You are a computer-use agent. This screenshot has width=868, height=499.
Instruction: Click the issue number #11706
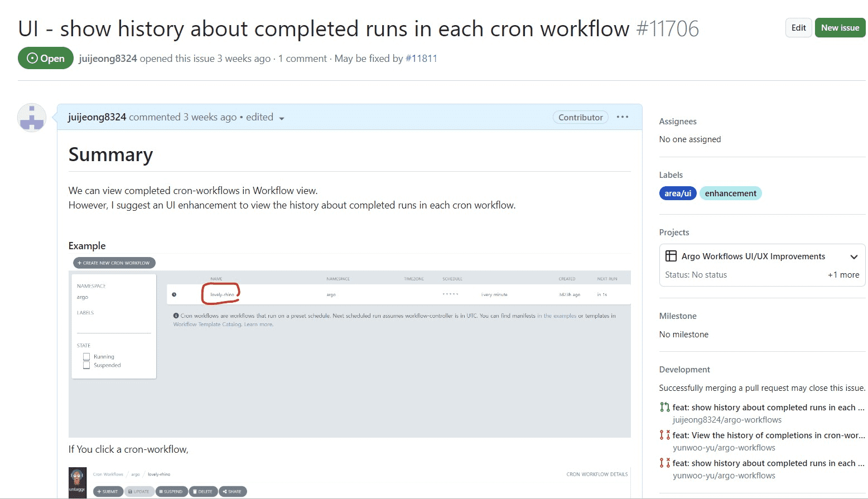tap(667, 28)
